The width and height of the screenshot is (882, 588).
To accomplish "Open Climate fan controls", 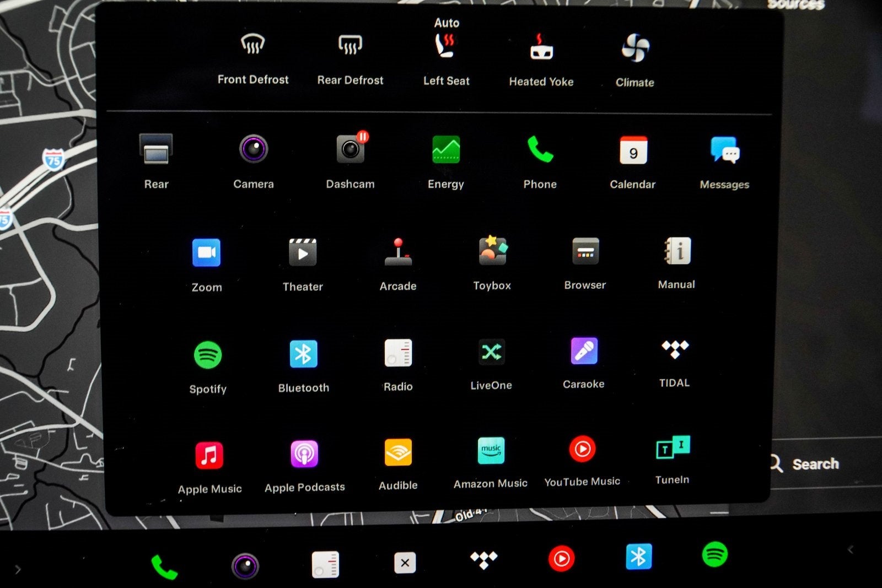I will point(635,48).
